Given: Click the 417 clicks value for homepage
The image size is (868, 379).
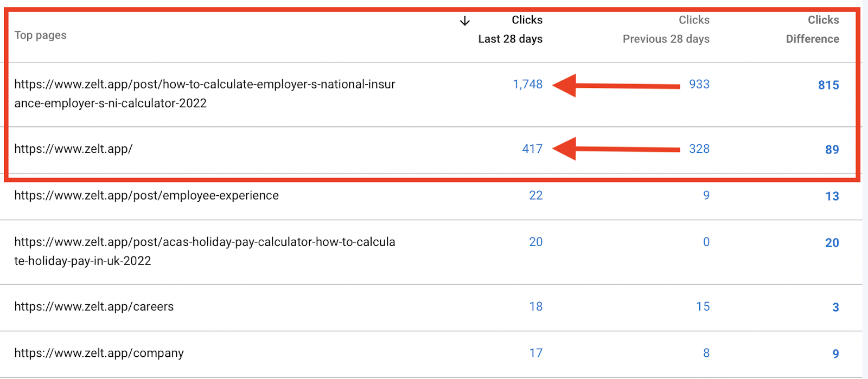Looking at the screenshot, I should click(x=532, y=149).
